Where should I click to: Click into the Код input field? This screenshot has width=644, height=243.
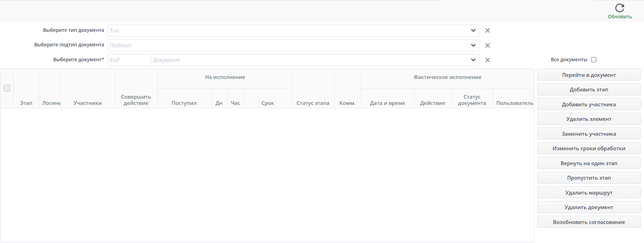tap(129, 60)
